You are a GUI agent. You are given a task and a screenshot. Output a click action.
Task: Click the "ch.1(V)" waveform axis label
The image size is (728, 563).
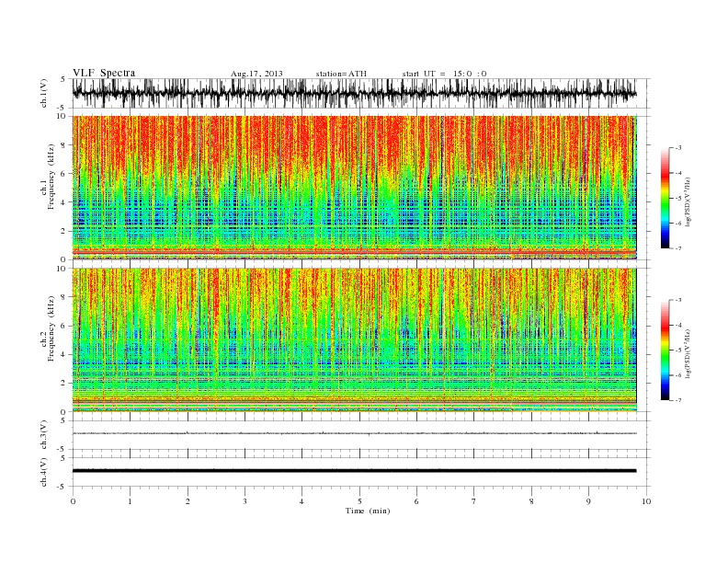[44, 93]
